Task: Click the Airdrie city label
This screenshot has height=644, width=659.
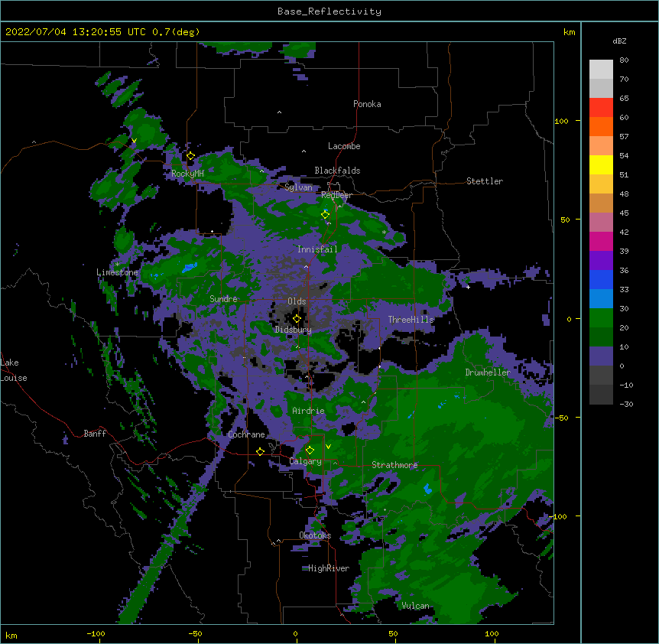Action: pyautogui.click(x=309, y=411)
